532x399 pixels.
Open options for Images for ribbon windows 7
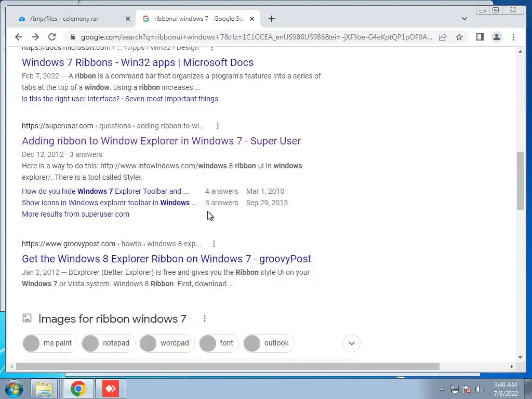click(x=205, y=318)
